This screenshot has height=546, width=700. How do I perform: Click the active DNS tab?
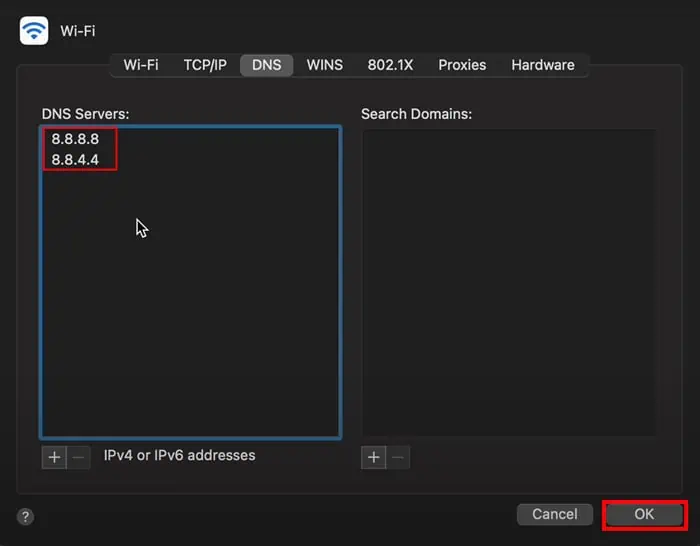click(266, 65)
